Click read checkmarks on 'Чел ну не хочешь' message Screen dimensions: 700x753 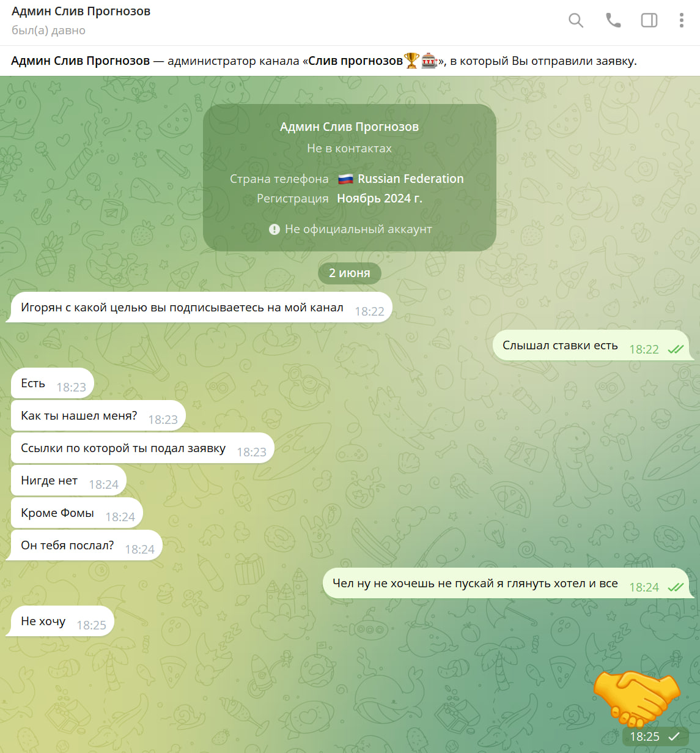pos(676,587)
